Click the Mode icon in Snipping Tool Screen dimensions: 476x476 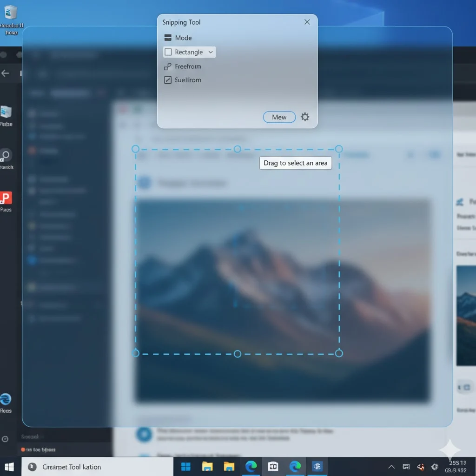(x=168, y=38)
